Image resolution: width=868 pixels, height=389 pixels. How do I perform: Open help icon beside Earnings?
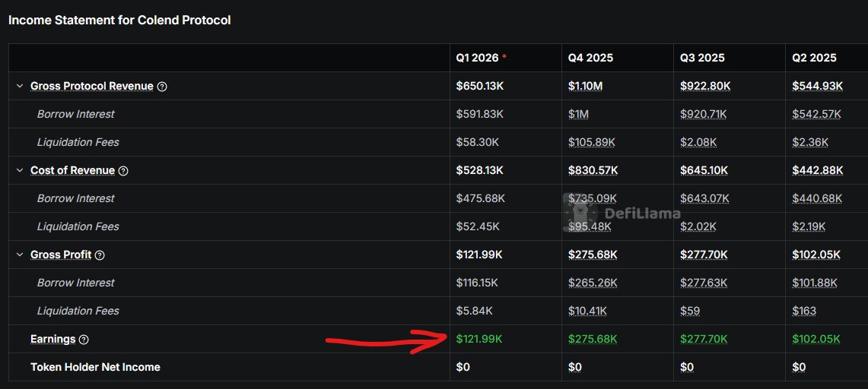(x=84, y=340)
